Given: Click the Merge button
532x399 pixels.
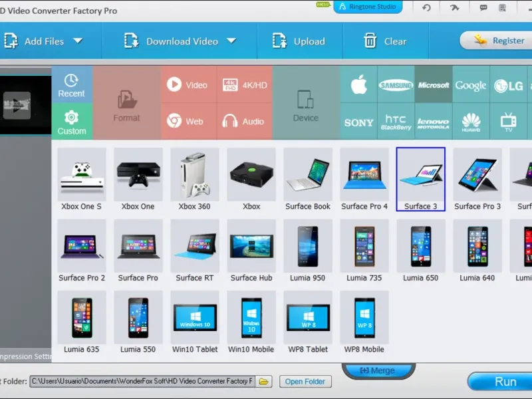Looking at the screenshot, I should click(x=378, y=370).
